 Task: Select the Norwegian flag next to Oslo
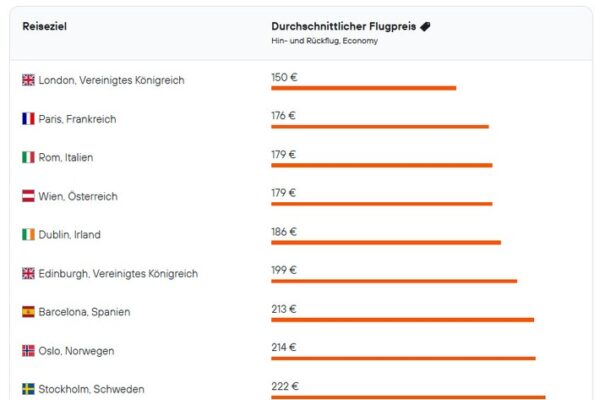pyautogui.click(x=28, y=351)
